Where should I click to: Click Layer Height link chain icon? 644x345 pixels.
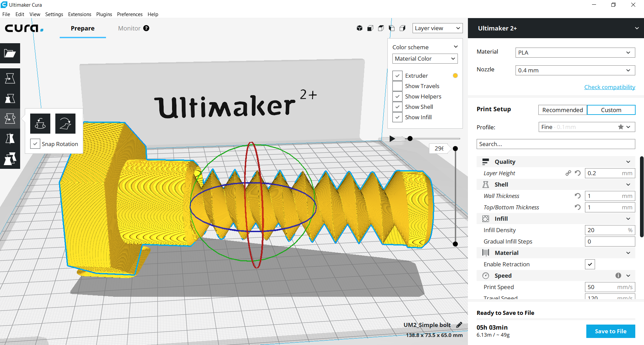coord(568,173)
